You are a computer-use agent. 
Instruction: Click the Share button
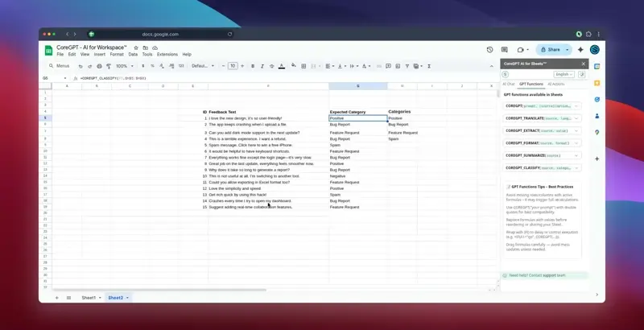tap(551, 50)
